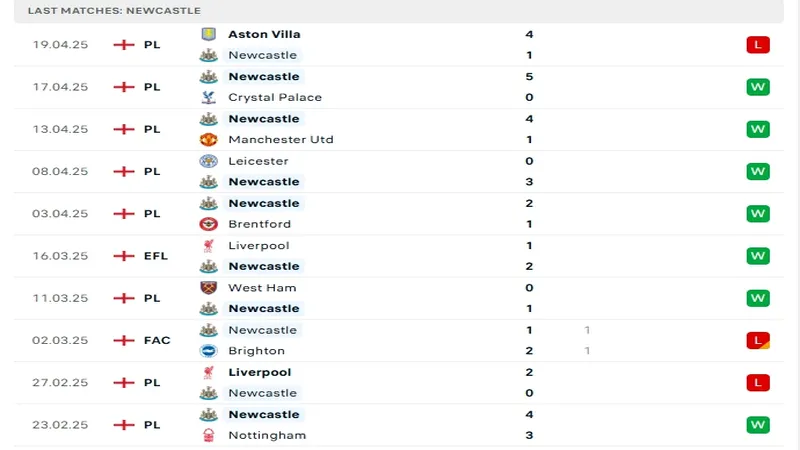Select the 23.02.25 match row date
This screenshot has height=450, width=800.
[x=60, y=425]
